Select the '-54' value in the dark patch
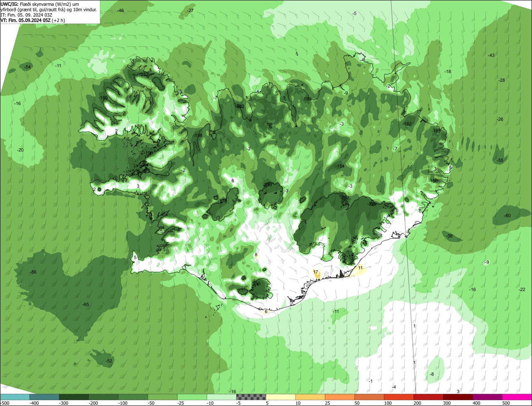 click(x=27, y=67)
